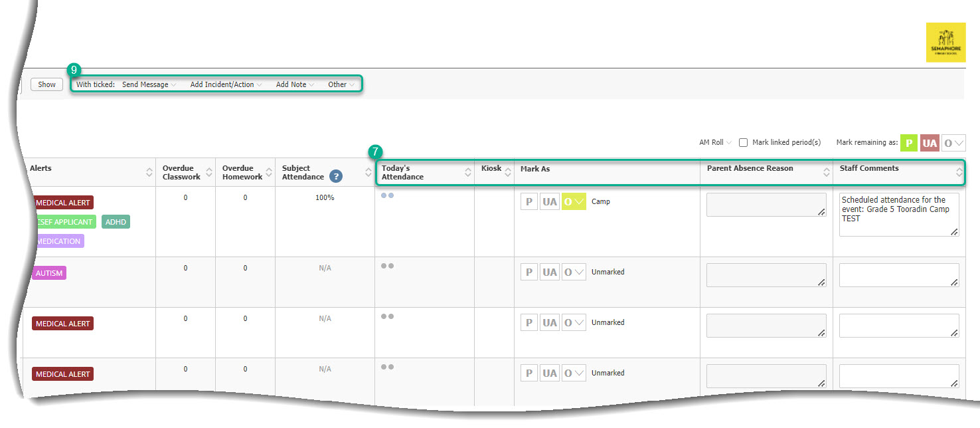Enable the Mark linked period(s) checkbox
980x428 pixels.
tap(744, 142)
